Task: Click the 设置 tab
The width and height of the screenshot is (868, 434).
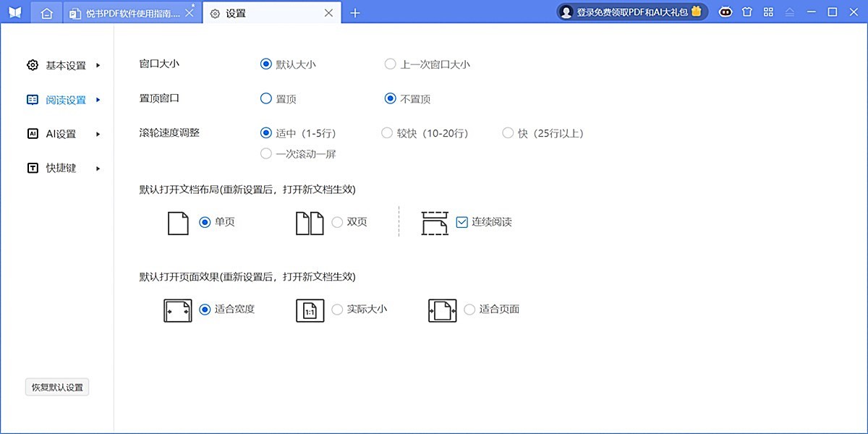Action: pyautogui.click(x=239, y=12)
